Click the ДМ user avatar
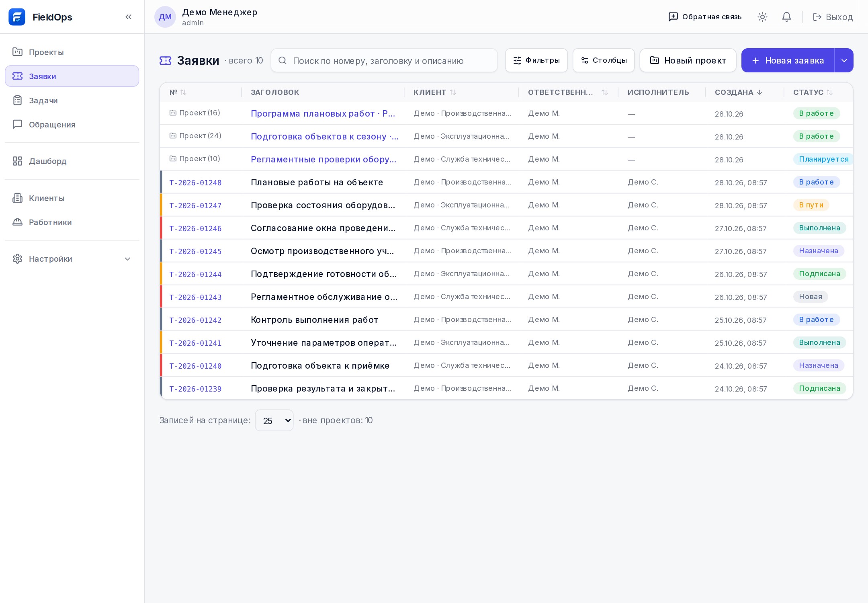Screen dimensions: 868x603 (165, 17)
